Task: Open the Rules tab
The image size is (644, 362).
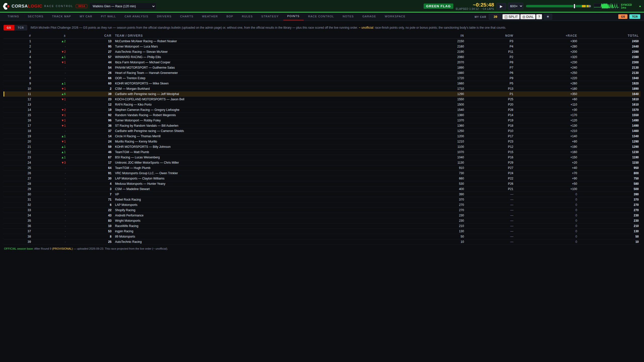Action: click(x=247, y=16)
